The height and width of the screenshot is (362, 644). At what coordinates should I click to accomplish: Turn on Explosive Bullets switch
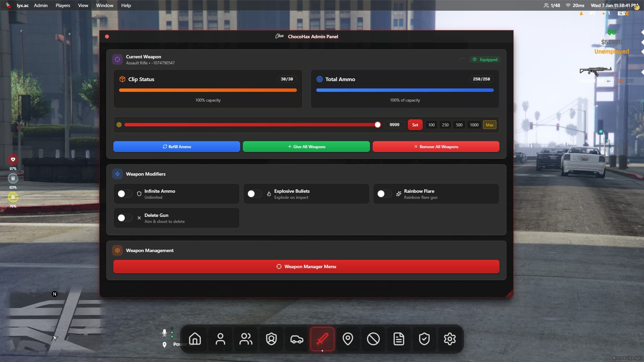tap(254, 194)
